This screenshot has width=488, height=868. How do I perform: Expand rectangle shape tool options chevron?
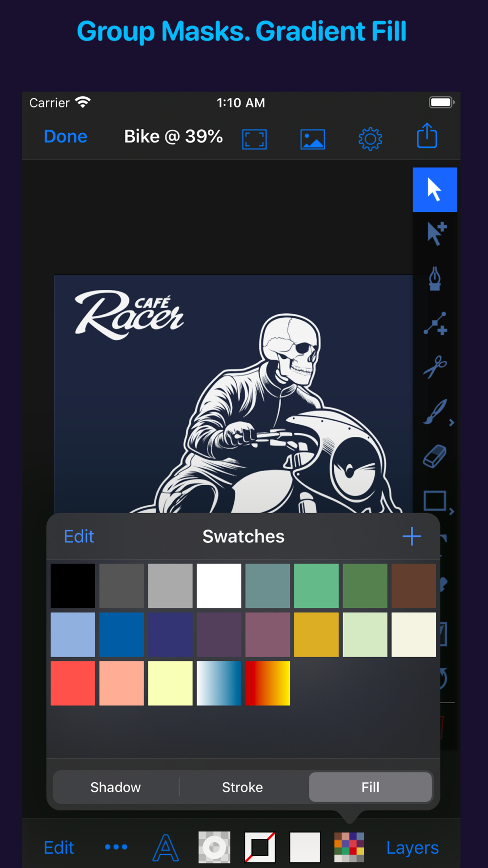tap(452, 512)
